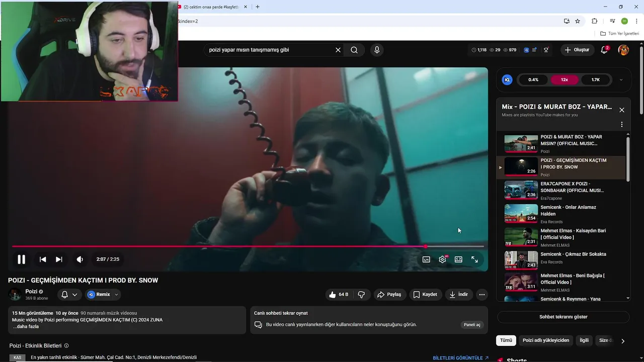The height and width of the screenshot is (362, 644).
Task: Play Era7capone x Poizi Sonbahar from playlist
Action: point(561,191)
